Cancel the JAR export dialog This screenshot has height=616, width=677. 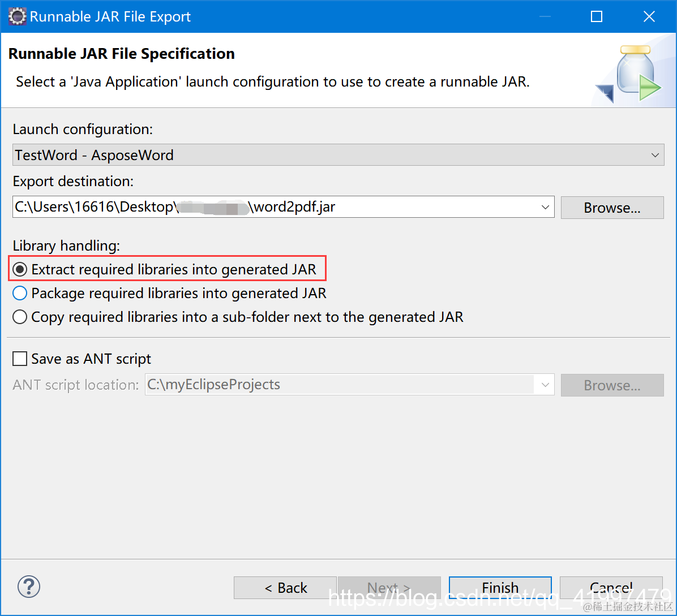click(611, 588)
